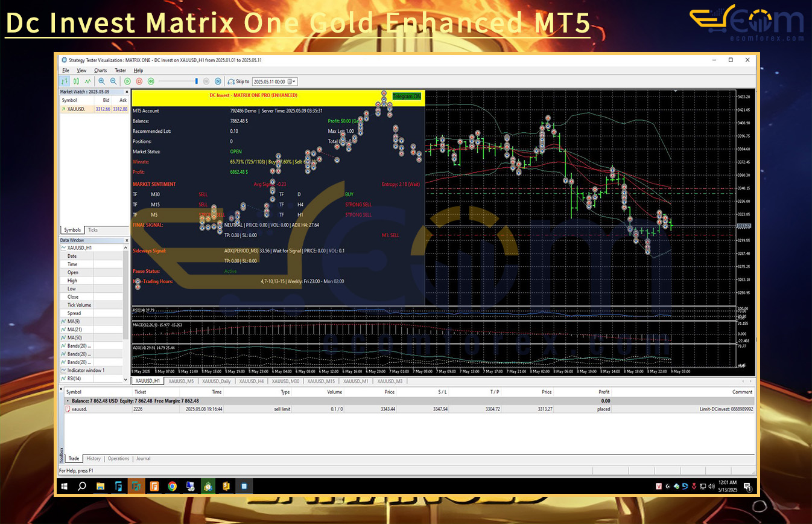Open the File menu
This screenshot has width=812, height=524.
[66, 71]
